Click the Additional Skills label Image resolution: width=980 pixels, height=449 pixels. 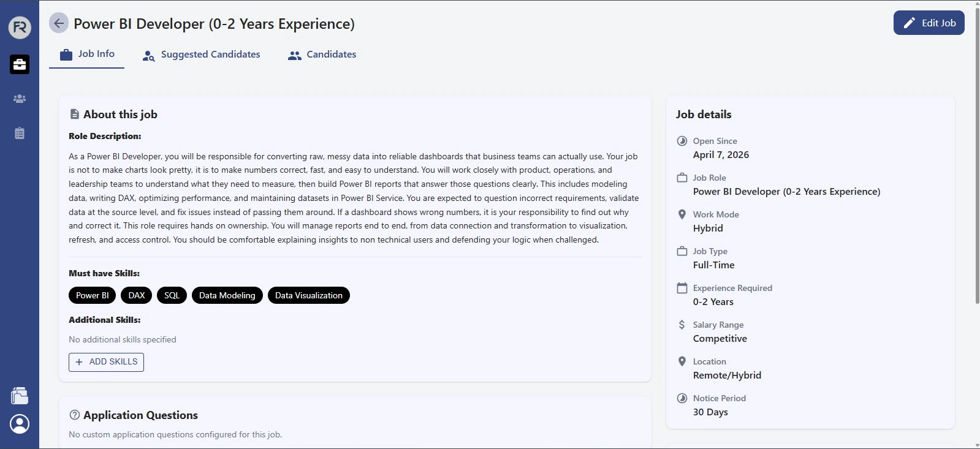coord(105,320)
